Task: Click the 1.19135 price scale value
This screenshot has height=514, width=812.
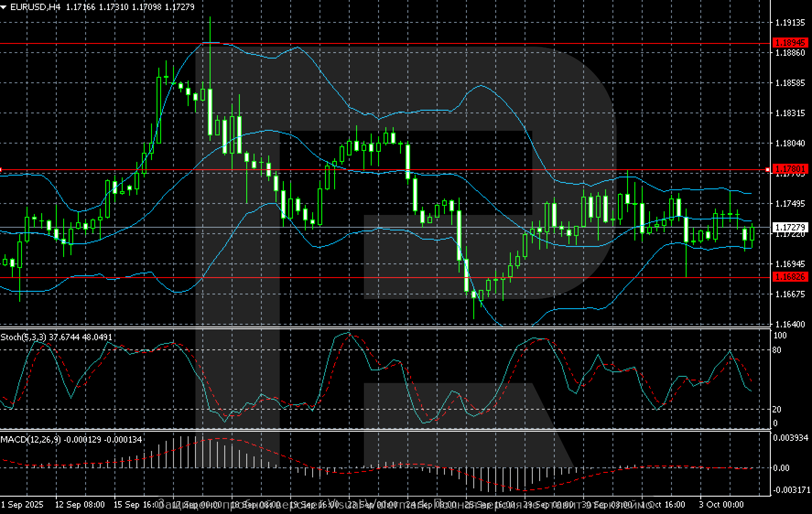Action: (790, 22)
